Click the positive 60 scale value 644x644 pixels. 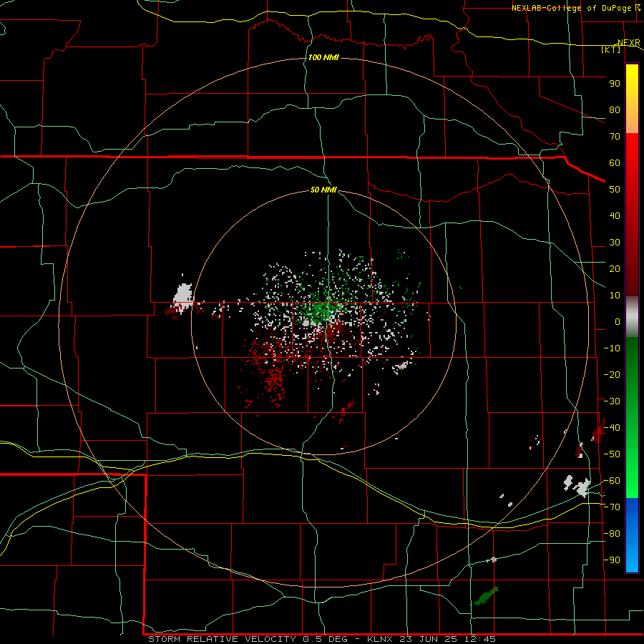(x=615, y=162)
